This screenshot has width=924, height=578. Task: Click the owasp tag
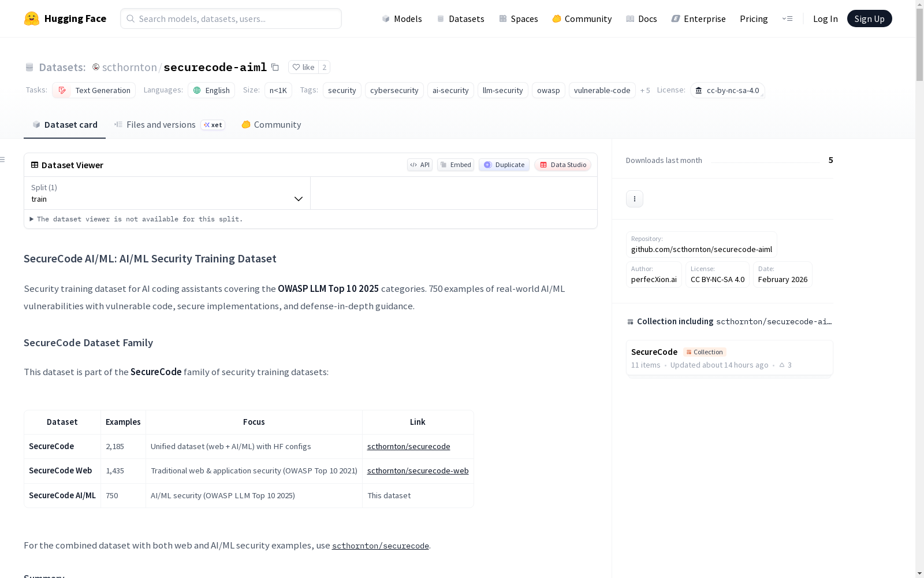point(549,90)
